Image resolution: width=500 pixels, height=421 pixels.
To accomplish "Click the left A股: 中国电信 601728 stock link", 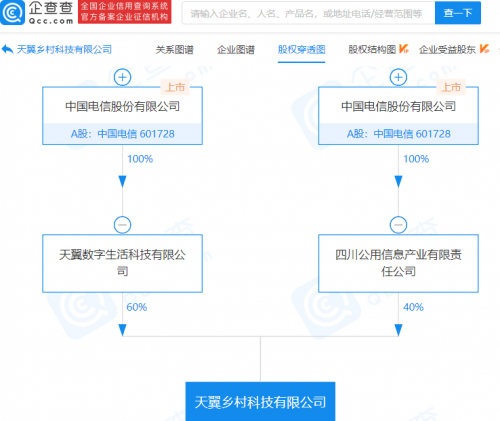I will pos(122,134).
